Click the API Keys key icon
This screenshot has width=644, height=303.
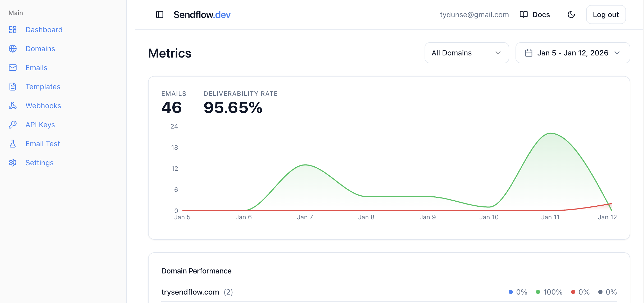point(12,125)
